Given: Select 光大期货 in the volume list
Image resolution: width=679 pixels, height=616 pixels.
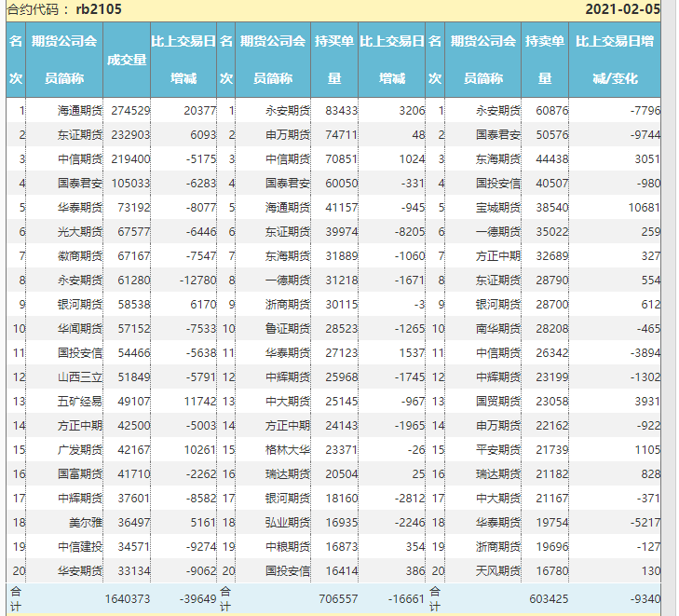Looking at the screenshot, I should 80,232.
